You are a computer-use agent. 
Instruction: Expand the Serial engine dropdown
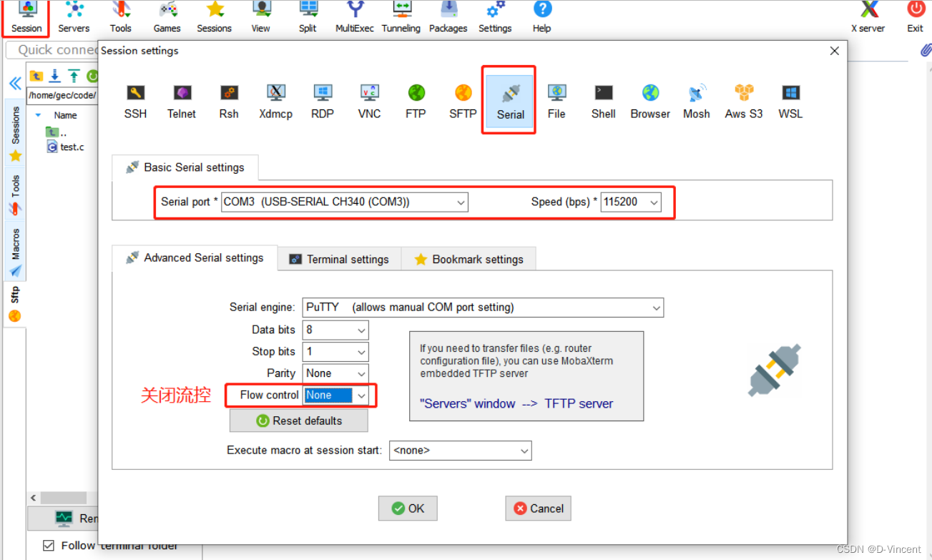click(483, 308)
